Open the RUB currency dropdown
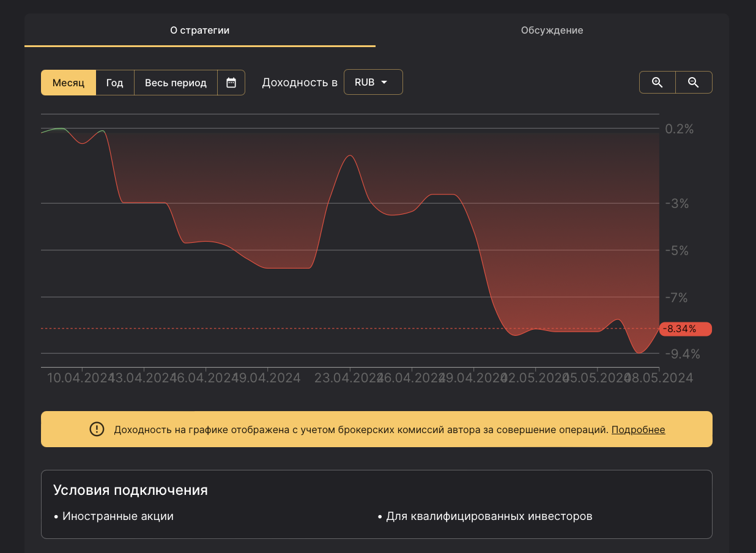Viewport: 756px width, 553px height. (372, 82)
